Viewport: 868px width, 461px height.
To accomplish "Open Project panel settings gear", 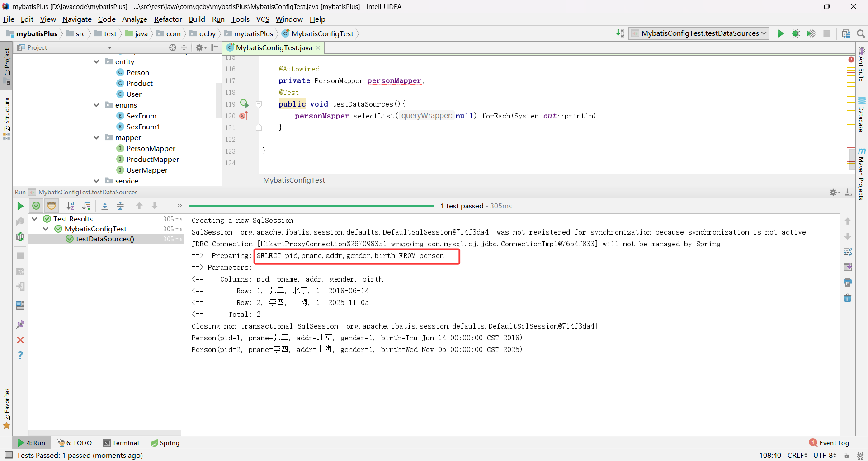I will 201,47.
